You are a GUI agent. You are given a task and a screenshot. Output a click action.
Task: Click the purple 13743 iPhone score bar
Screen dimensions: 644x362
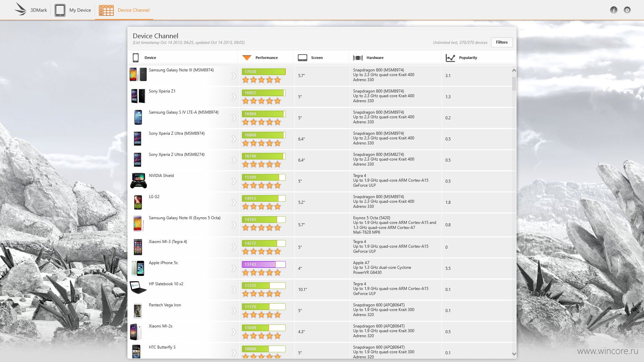[x=264, y=264]
